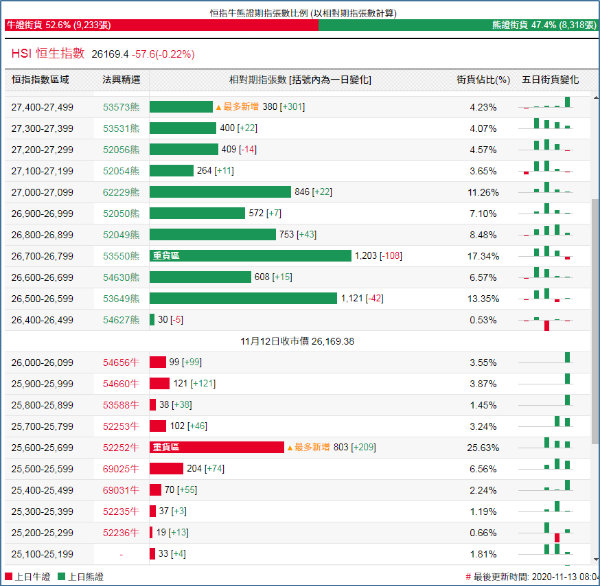Select the 11.26% share value
The height and width of the screenshot is (586, 600).
(x=483, y=193)
